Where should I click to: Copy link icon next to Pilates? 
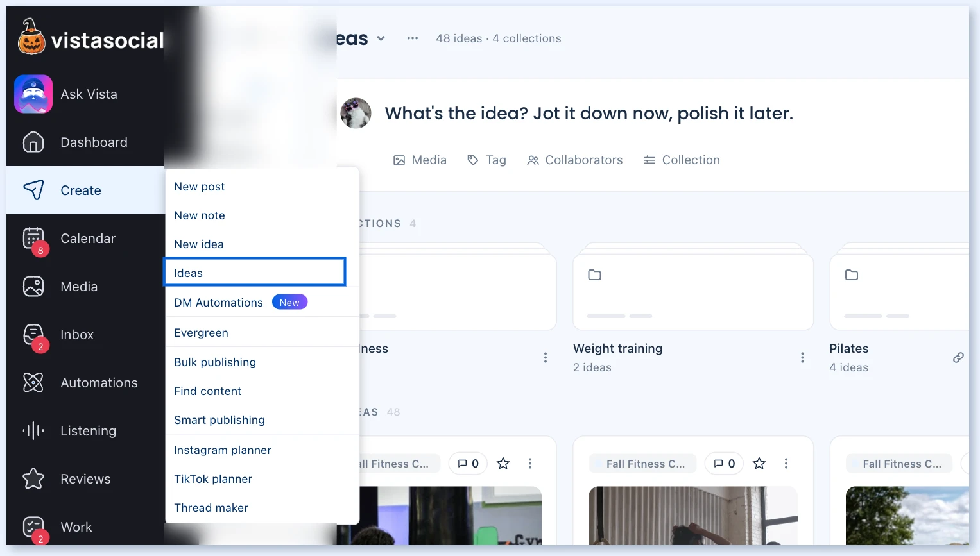coord(958,358)
